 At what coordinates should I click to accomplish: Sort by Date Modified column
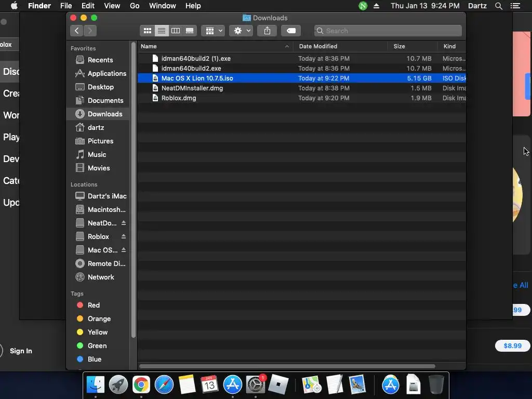pyautogui.click(x=340, y=46)
